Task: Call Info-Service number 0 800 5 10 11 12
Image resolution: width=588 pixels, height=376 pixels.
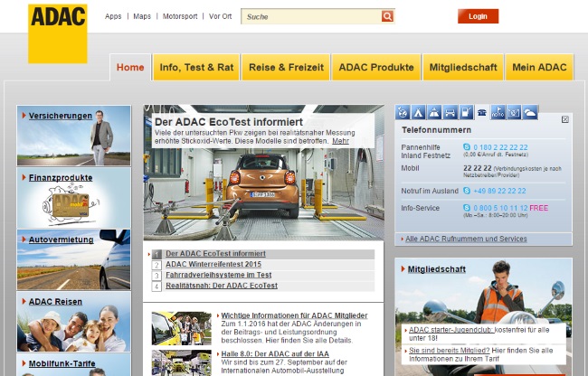Action: pos(500,208)
